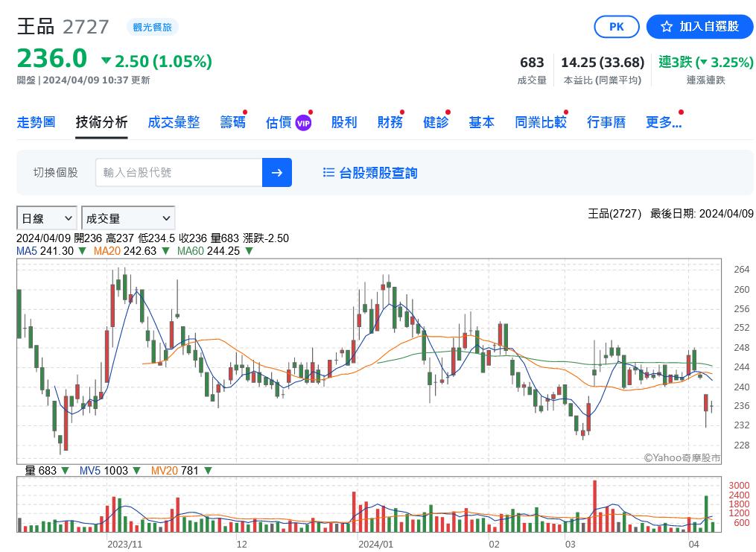756x552 pixels.
Task: Open the 財務 tab
Action: (390, 122)
